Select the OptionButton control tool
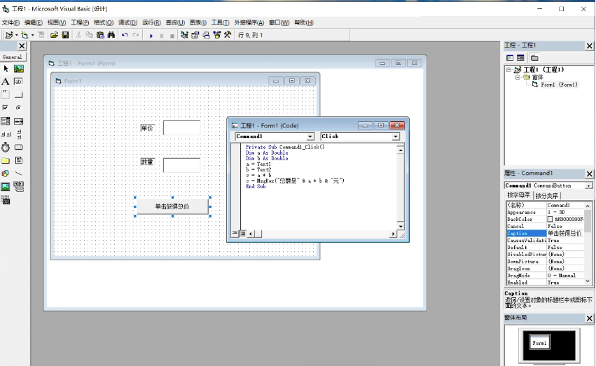This screenshot has height=366, width=596. point(19,108)
